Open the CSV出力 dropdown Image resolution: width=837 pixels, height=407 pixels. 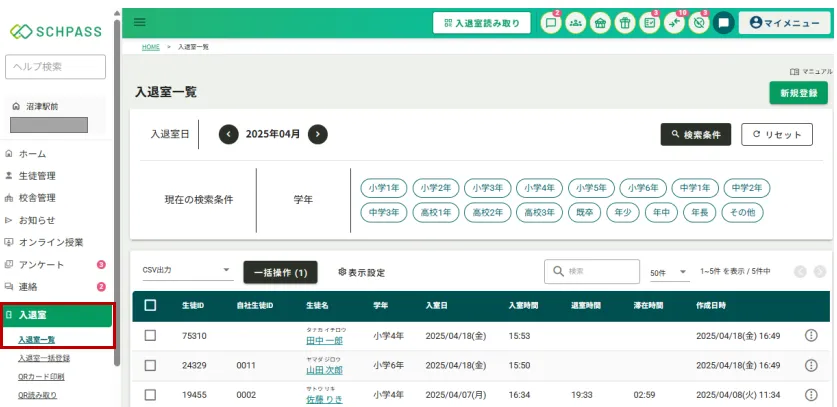(186, 271)
